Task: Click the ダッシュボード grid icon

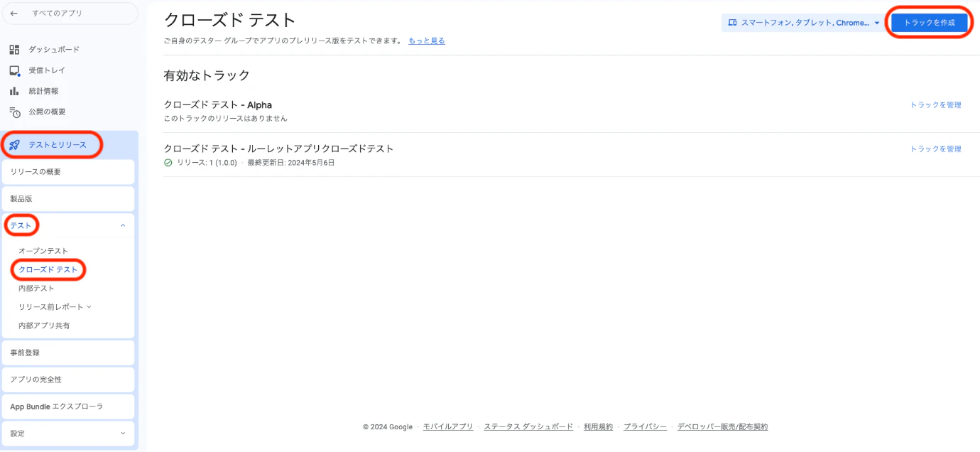Action: click(x=14, y=50)
